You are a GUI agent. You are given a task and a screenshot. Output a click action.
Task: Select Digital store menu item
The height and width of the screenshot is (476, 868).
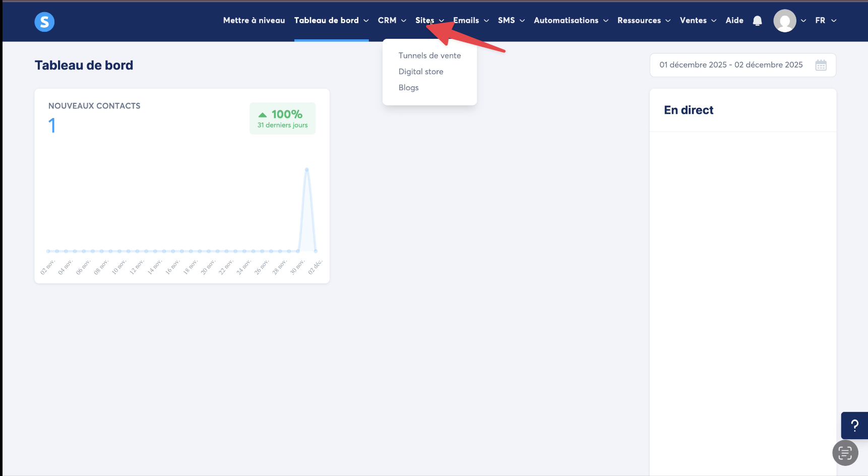[421, 72]
